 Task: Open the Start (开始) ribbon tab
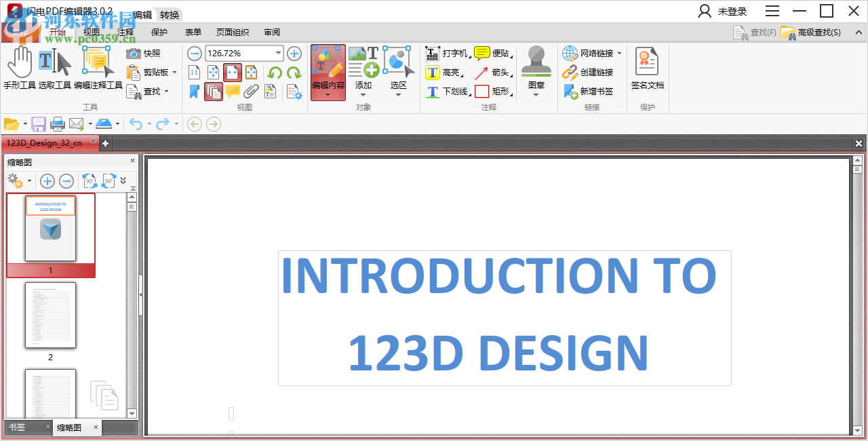58,32
